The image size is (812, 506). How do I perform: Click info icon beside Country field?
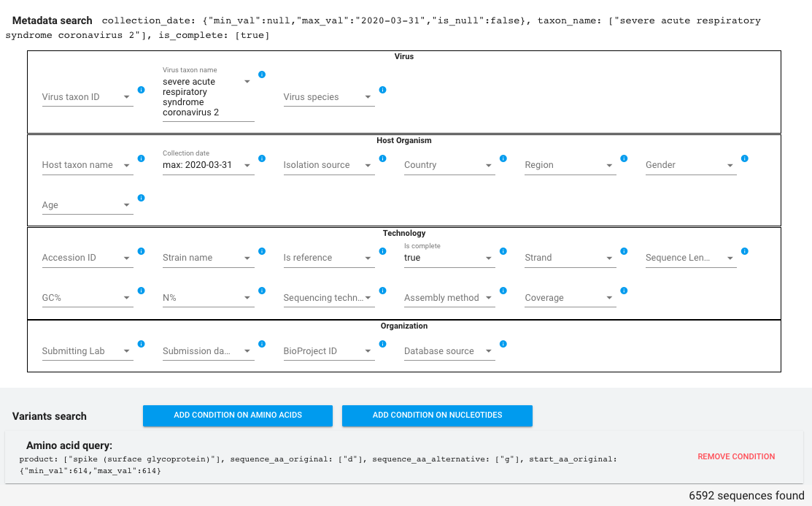tap(503, 158)
